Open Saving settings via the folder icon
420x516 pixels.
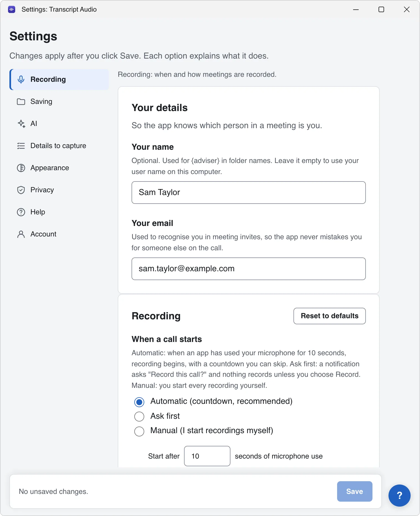[21, 102]
